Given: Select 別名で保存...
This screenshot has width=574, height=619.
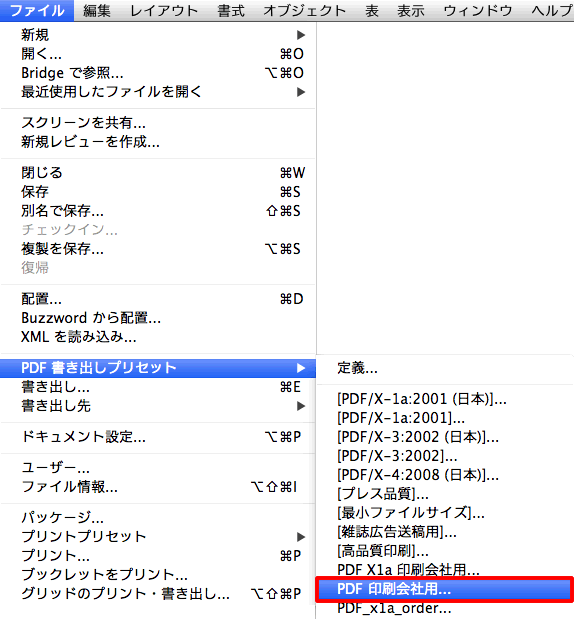Looking at the screenshot, I should tap(158, 211).
